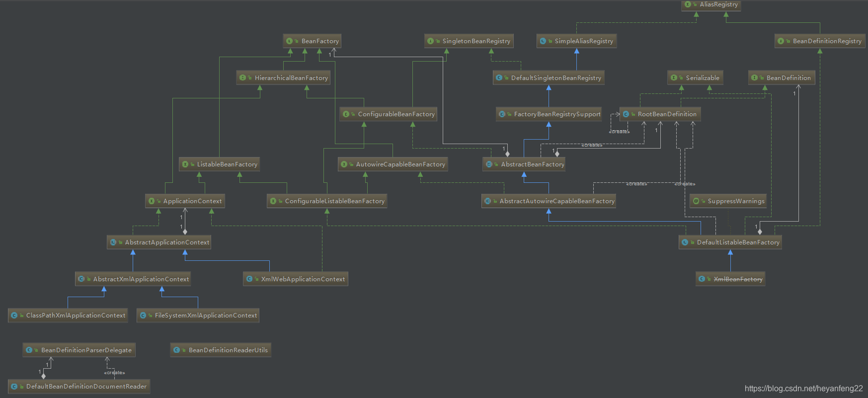Click the AutowireCapableBeanFactory interface icon
Viewport: 868px width, 398px height.
pos(344,164)
